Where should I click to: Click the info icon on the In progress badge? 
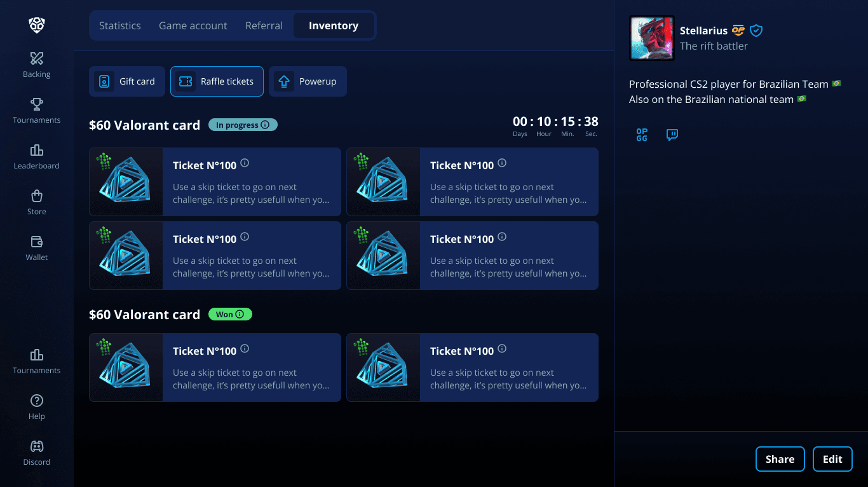point(265,125)
